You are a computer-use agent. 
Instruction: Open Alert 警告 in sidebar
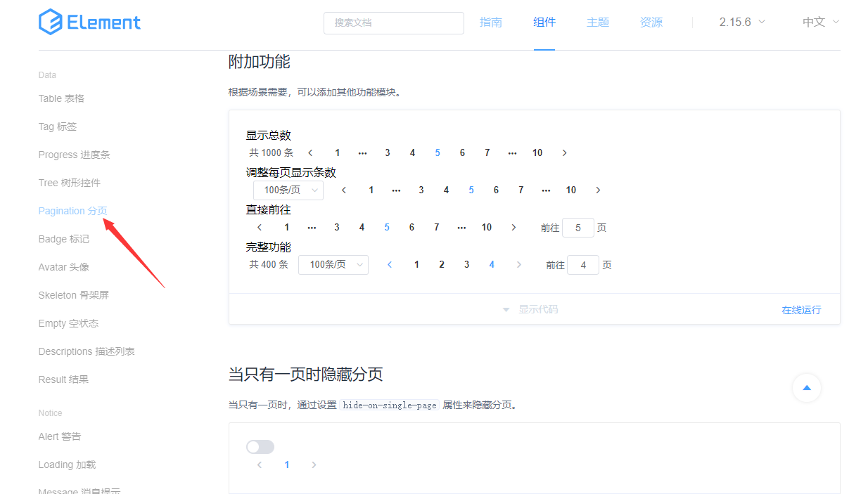60,436
